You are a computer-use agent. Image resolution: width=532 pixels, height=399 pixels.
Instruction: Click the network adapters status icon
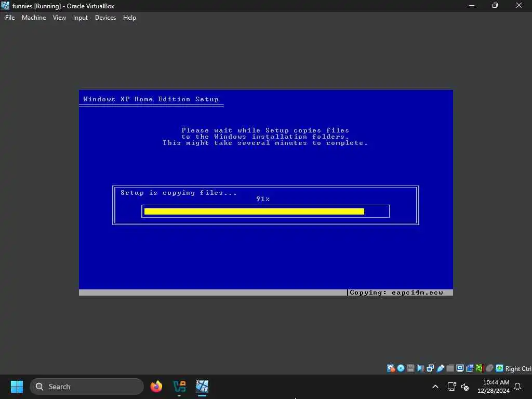(x=430, y=368)
